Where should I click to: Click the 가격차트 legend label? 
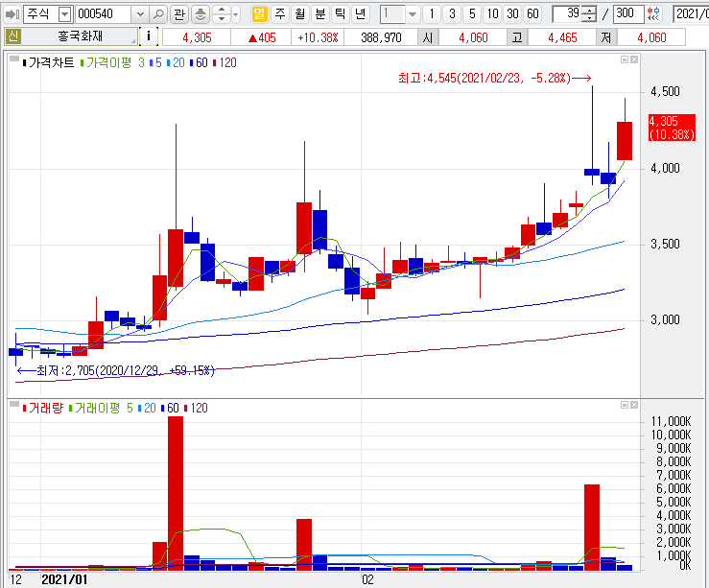pyautogui.click(x=51, y=62)
